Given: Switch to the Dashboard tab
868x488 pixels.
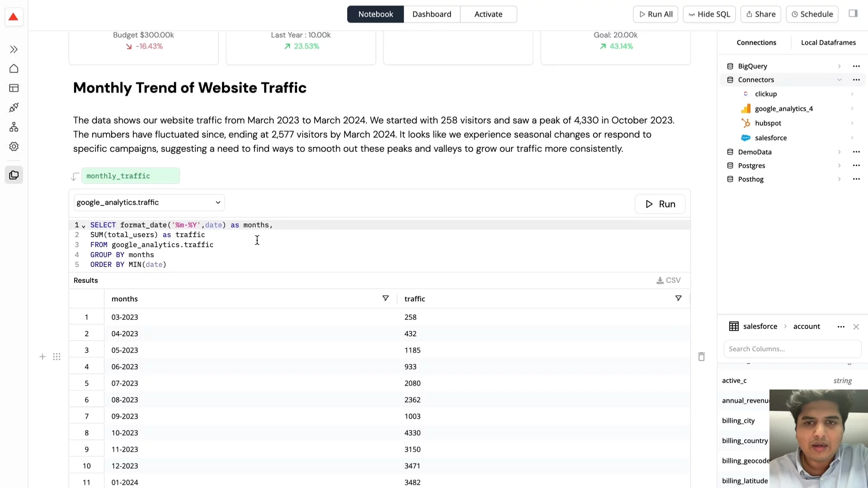Looking at the screenshot, I should point(431,14).
